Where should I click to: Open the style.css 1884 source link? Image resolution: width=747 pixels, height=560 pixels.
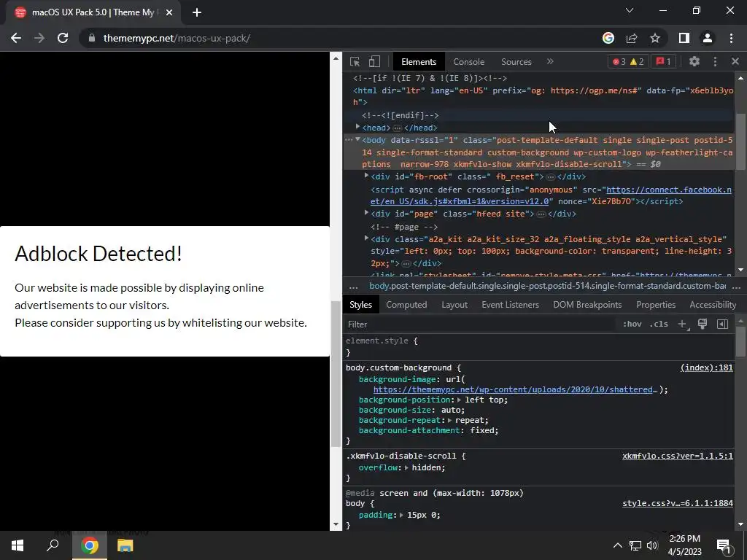[x=678, y=504]
